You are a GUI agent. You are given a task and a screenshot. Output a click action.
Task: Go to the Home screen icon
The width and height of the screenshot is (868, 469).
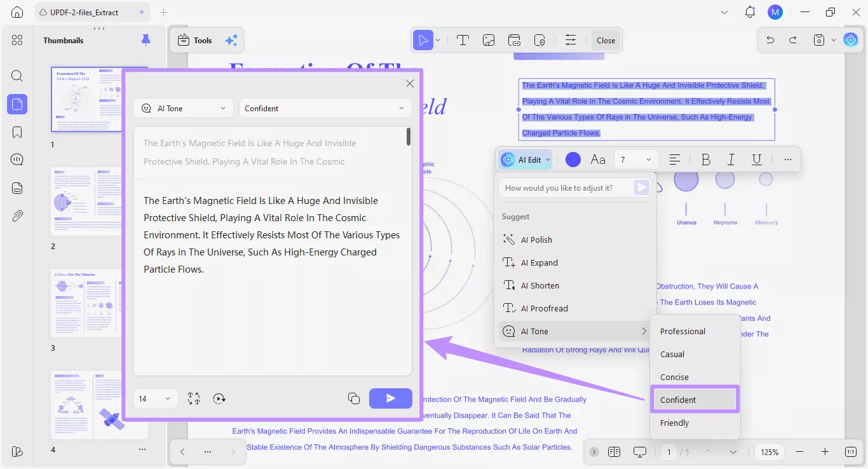point(17,12)
